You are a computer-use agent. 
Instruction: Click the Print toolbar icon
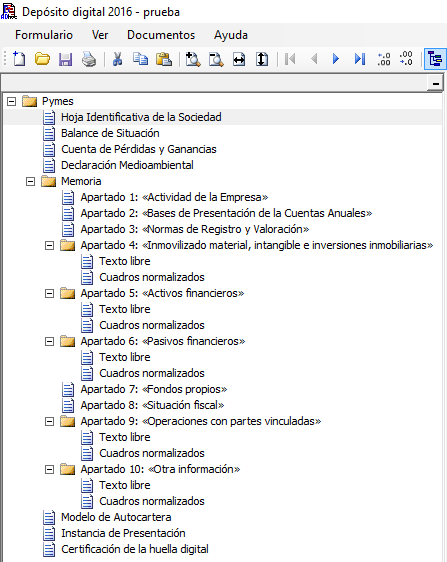[x=89, y=59]
